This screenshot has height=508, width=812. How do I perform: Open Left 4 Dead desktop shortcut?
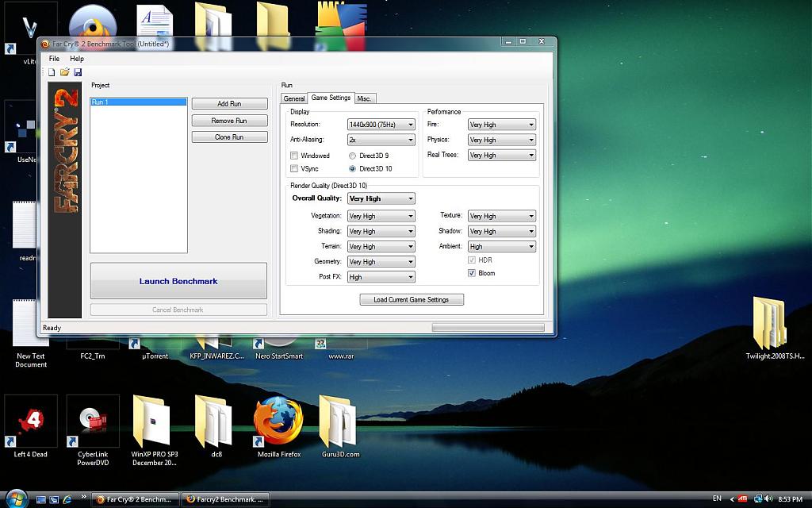(x=31, y=426)
